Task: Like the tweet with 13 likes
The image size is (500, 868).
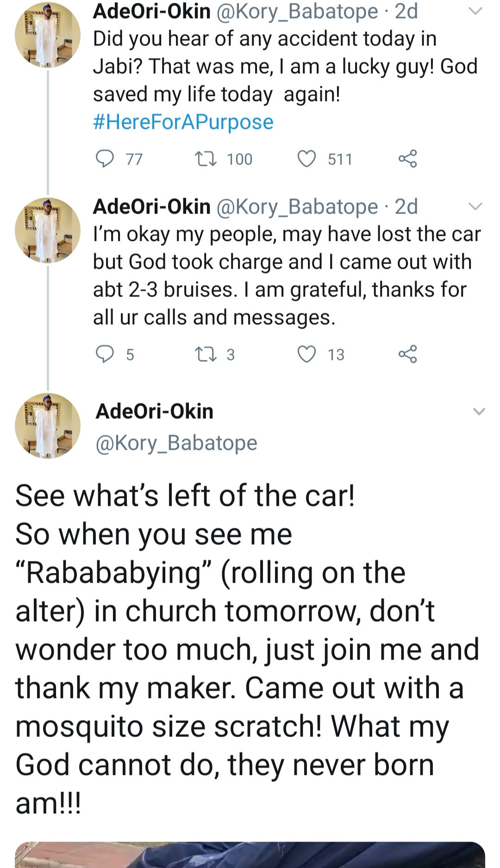Action: coord(306,354)
